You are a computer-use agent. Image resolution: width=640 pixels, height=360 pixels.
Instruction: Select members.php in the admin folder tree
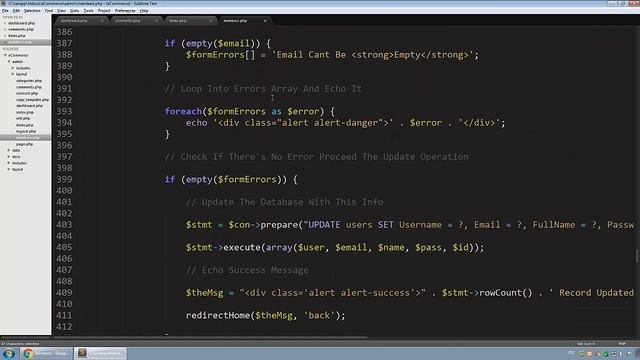tap(25, 138)
